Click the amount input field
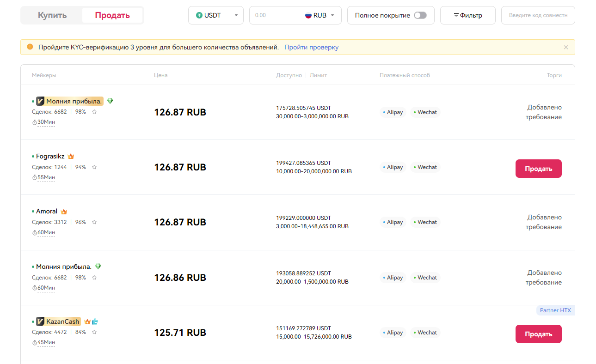 tap(275, 15)
